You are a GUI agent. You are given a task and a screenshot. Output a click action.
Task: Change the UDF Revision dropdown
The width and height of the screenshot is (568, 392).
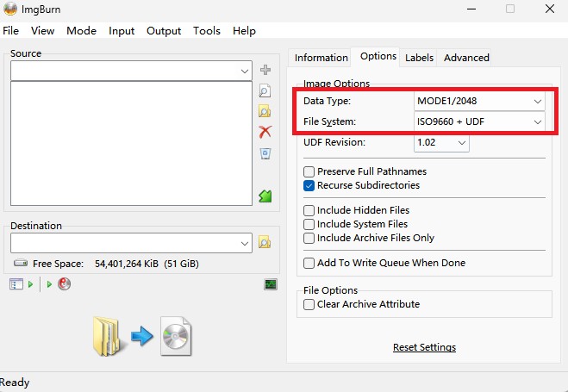click(441, 142)
